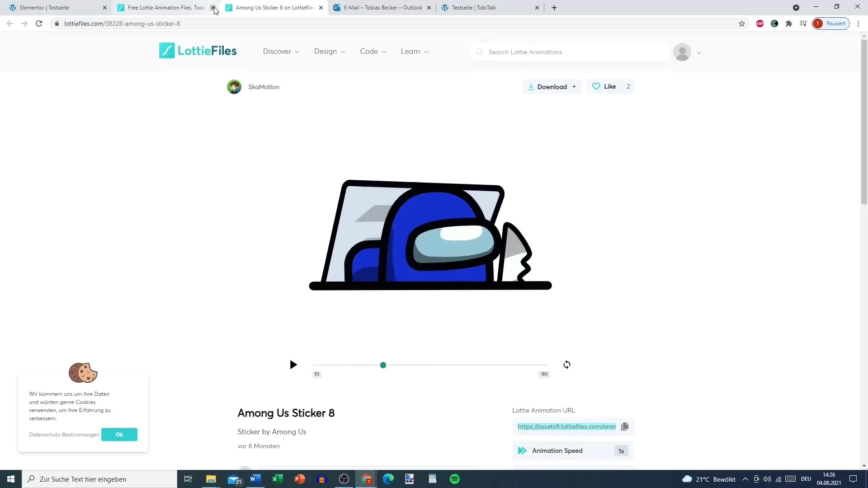The image size is (868, 488).
Task: Like the Among Us Sticker animation
Action: click(610, 87)
